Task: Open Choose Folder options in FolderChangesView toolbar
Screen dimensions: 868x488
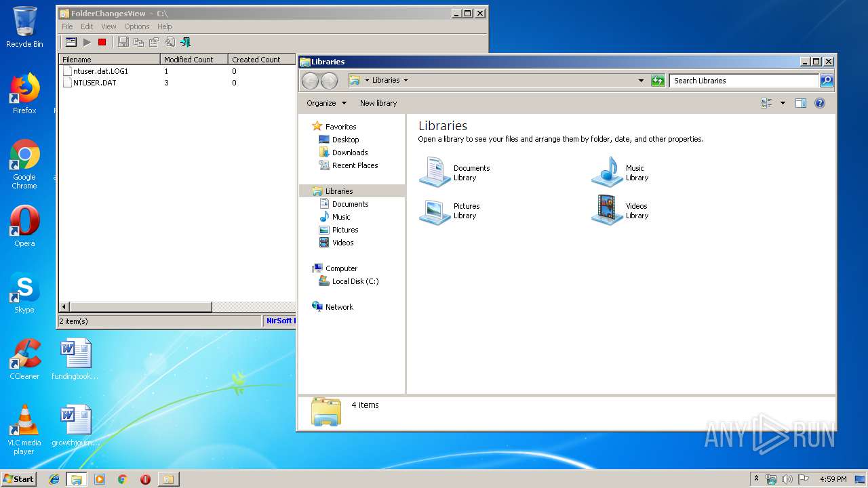Action: tap(71, 42)
